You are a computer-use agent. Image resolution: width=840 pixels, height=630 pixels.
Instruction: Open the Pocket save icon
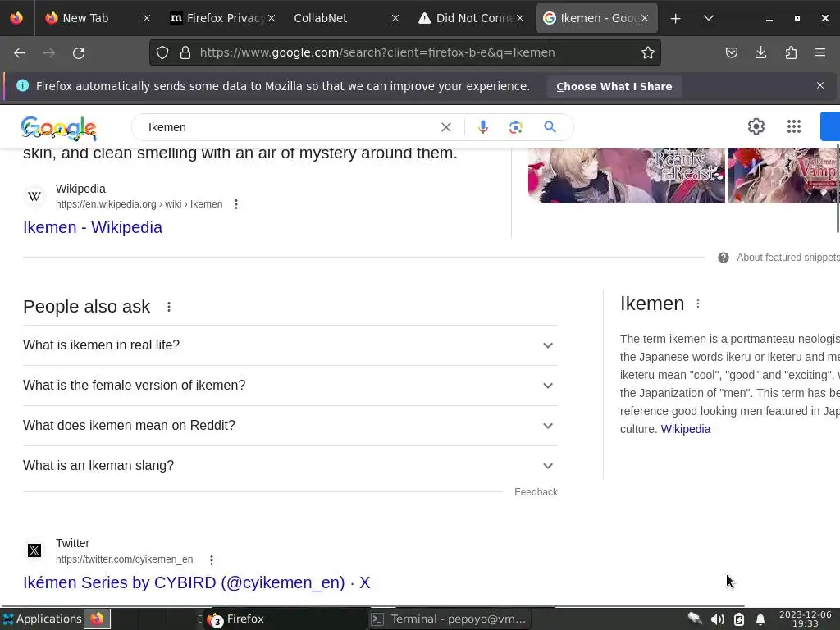[x=731, y=52]
